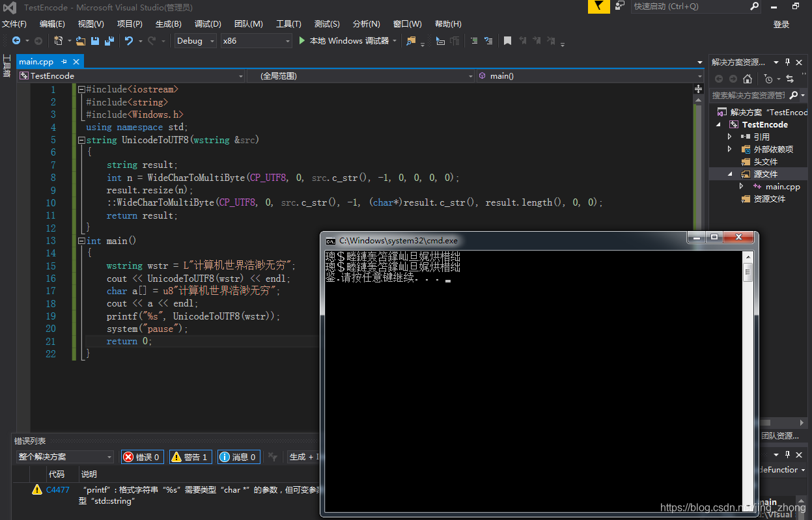The height and width of the screenshot is (520, 812).
Task: Click the C4477 warning code link
Action: (58, 490)
